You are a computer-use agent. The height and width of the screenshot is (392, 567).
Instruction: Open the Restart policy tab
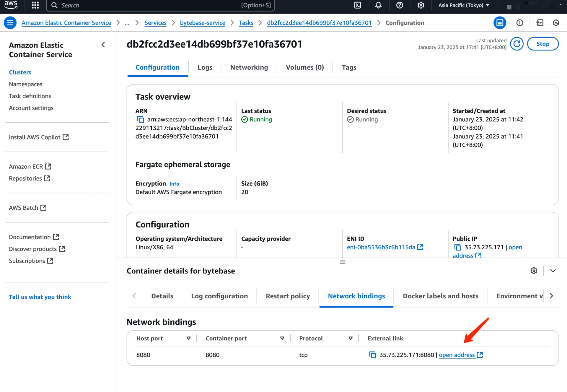(x=288, y=296)
